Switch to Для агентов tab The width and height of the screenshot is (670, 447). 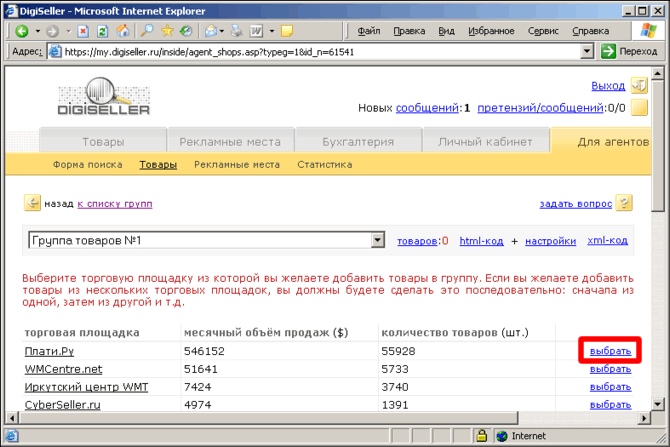click(602, 141)
